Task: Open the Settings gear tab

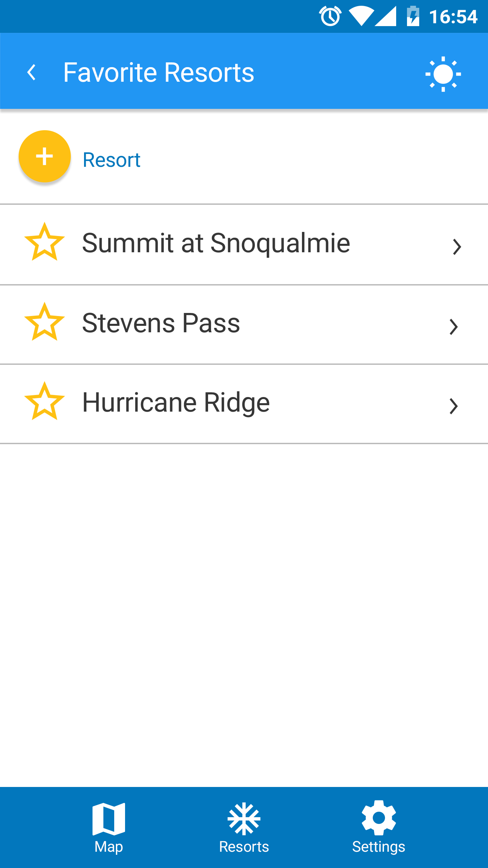Action: [x=379, y=818]
